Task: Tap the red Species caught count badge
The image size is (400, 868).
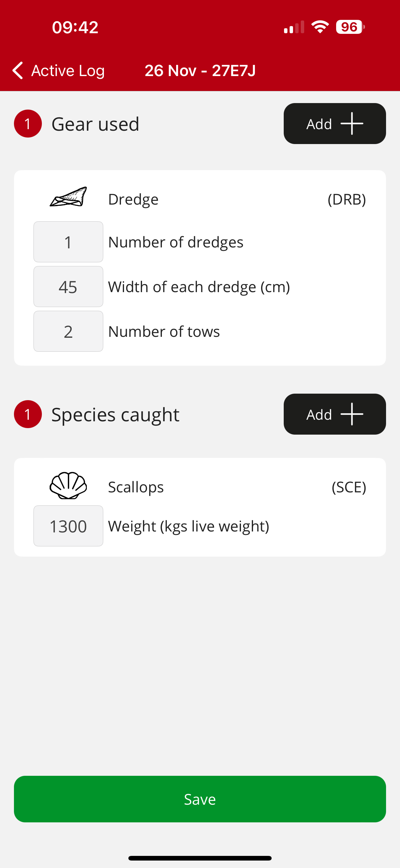Action: [28, 414]
